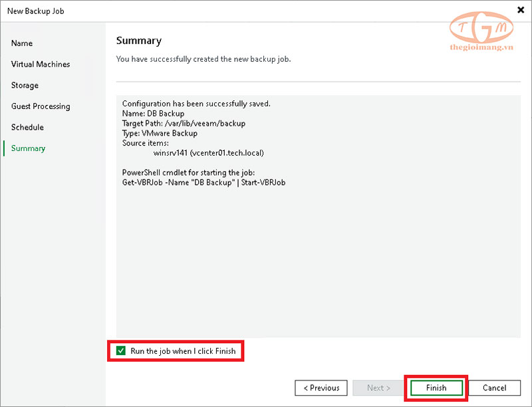532x407 pixels.
Task: Select the Summary step in sidebar
Action: coord(28,148)
